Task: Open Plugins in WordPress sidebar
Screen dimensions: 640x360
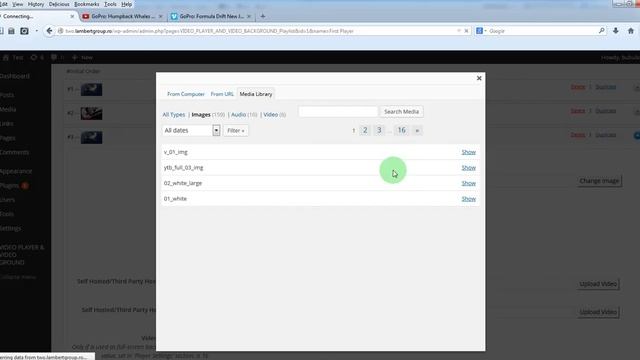Action: 9,186
